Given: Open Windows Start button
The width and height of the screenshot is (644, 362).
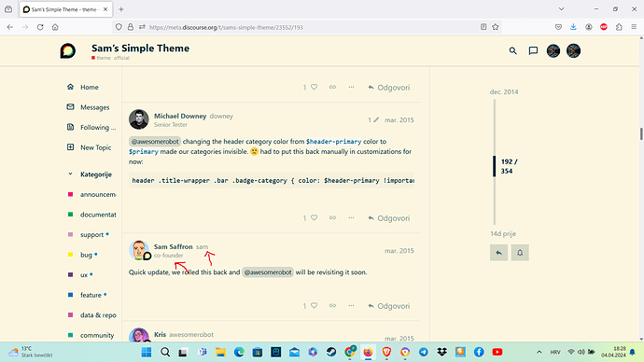Looking at the screenshot, I should (147, 352).
